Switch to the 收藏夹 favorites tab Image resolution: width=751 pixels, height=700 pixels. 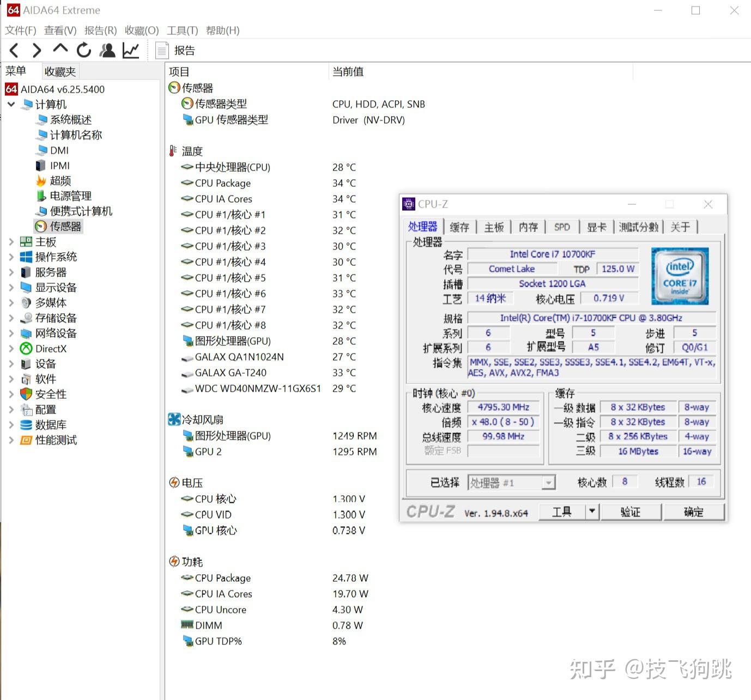(x=60, y=71)
